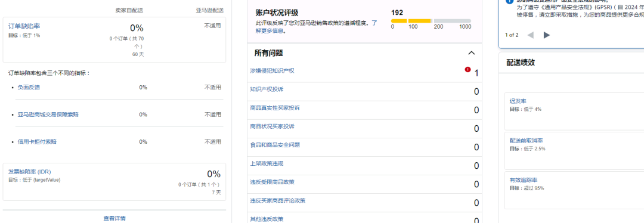Open 商品状况买家投诉 link
644x223 pixels.
(x=272, y=126)
